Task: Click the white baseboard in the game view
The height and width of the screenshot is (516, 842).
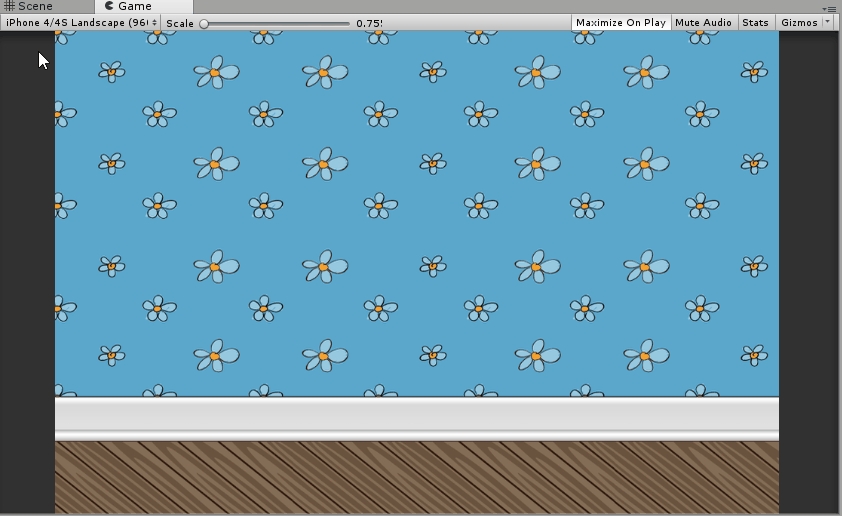Action: pyautogui.click(x=416, y=416)
